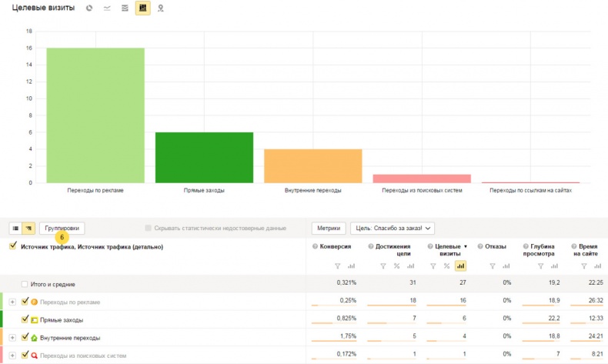
Task: Open the Цель: Спасибо за заказ dropdown
Action: 393,228
